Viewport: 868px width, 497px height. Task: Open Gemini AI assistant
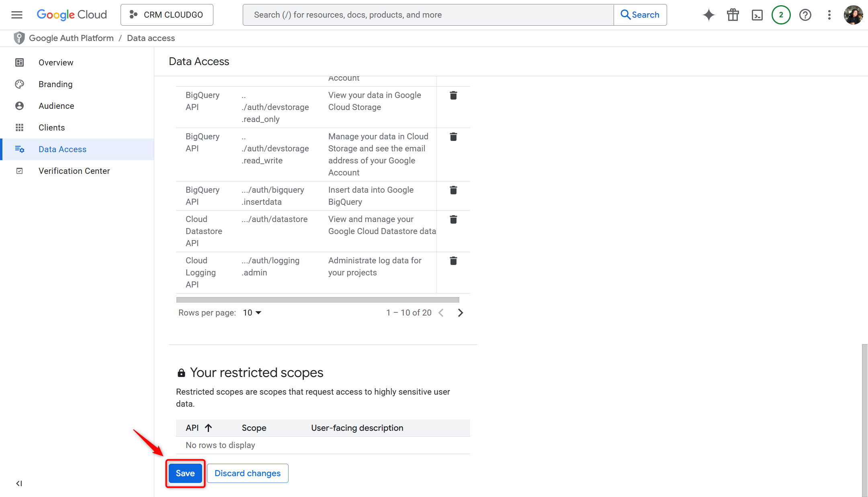(x=708, y=14)
